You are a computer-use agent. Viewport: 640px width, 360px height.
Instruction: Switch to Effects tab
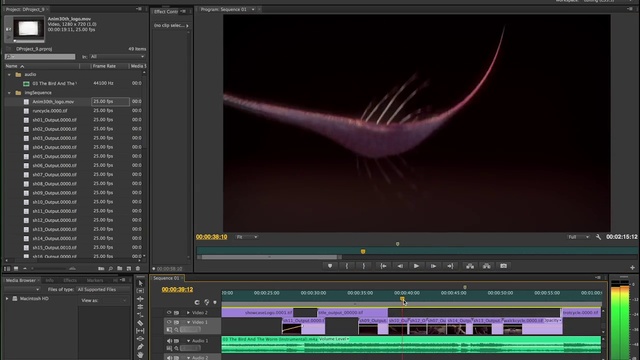coord(70,280)
